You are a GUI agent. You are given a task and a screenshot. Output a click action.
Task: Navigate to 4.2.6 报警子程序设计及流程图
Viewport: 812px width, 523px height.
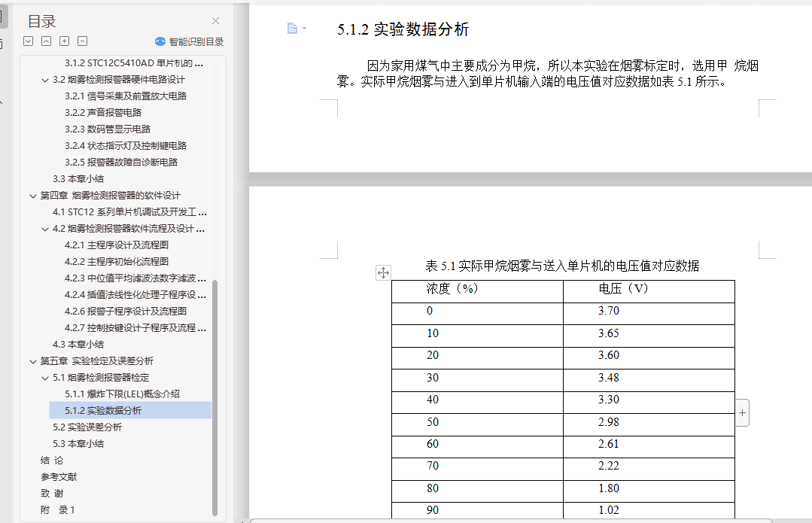pyautogui.click(x=126, y=312)
